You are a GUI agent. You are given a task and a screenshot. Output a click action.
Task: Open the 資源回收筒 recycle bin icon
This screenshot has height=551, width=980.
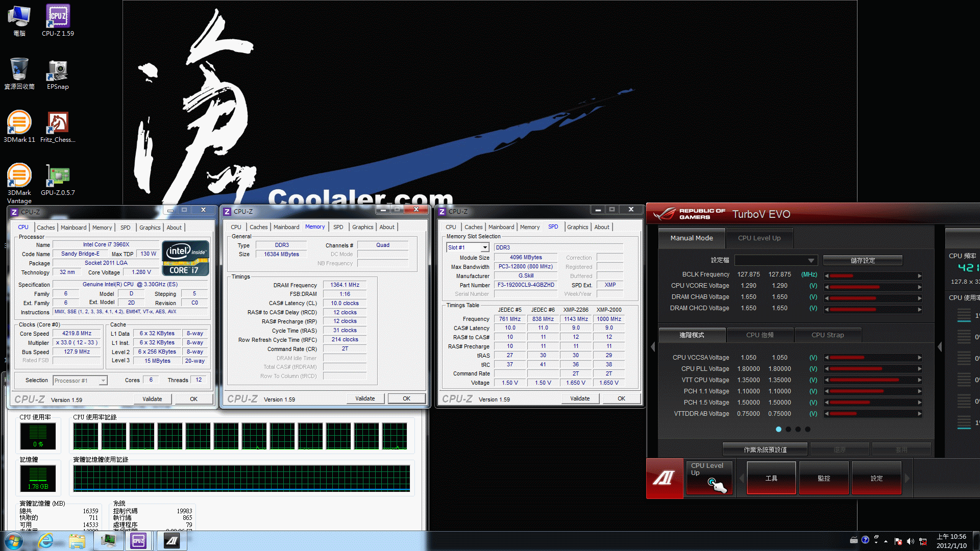click(x=19, y=73)
